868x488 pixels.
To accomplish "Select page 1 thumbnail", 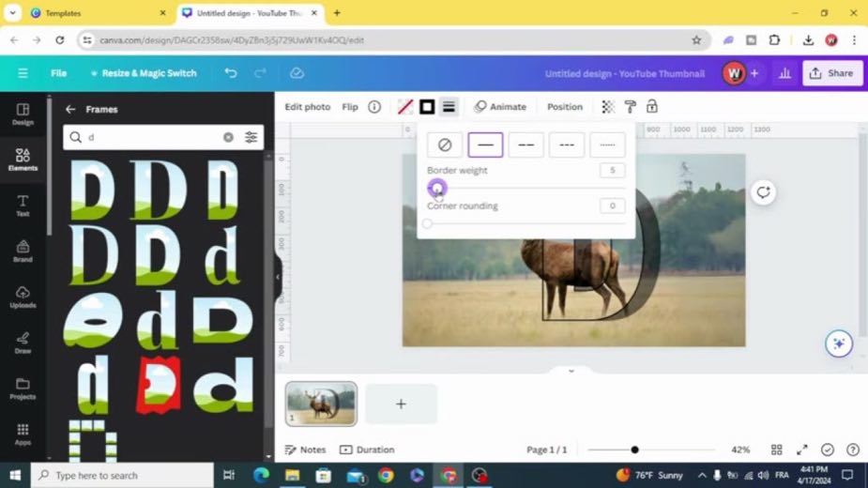I will point(321,404).
